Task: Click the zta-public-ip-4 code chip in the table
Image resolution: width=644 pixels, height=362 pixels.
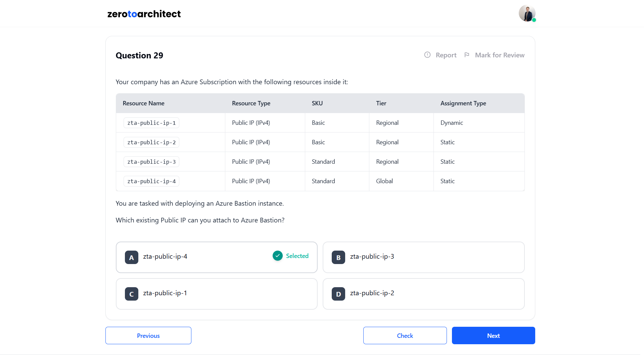Action: [151, 181]
